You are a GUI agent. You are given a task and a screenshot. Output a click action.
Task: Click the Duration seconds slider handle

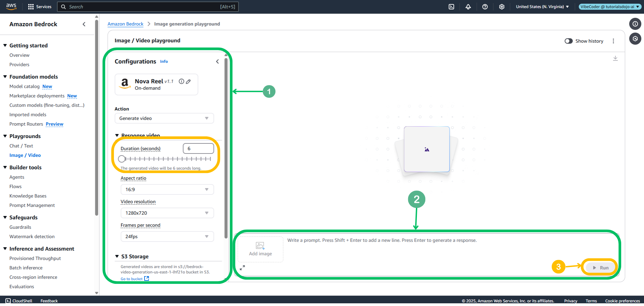122,159
